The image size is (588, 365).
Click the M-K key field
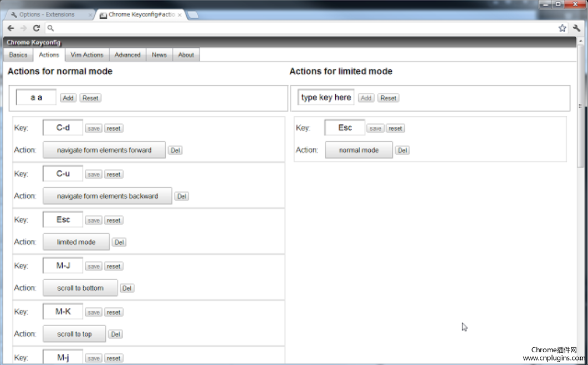click(x=63, y=312)
